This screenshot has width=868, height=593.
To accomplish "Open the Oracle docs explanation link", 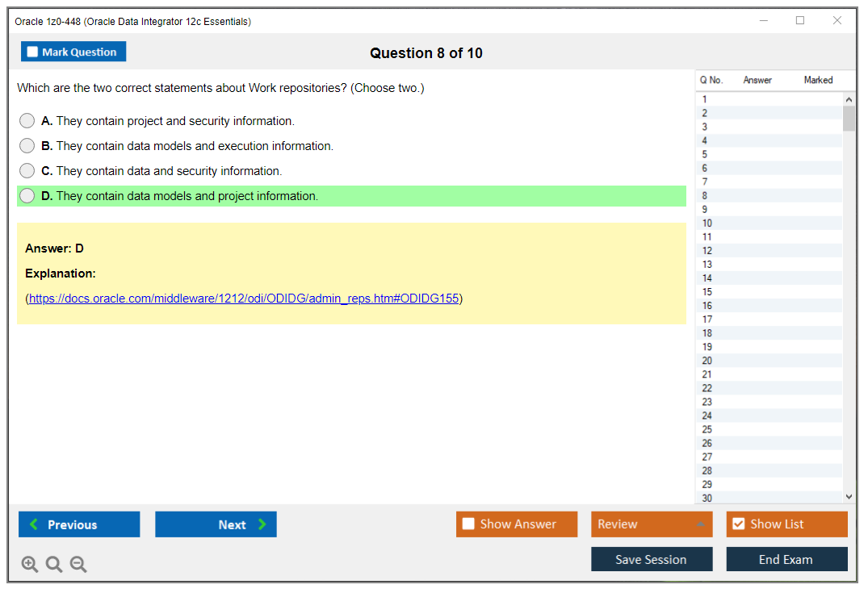I will pos(244,299).
